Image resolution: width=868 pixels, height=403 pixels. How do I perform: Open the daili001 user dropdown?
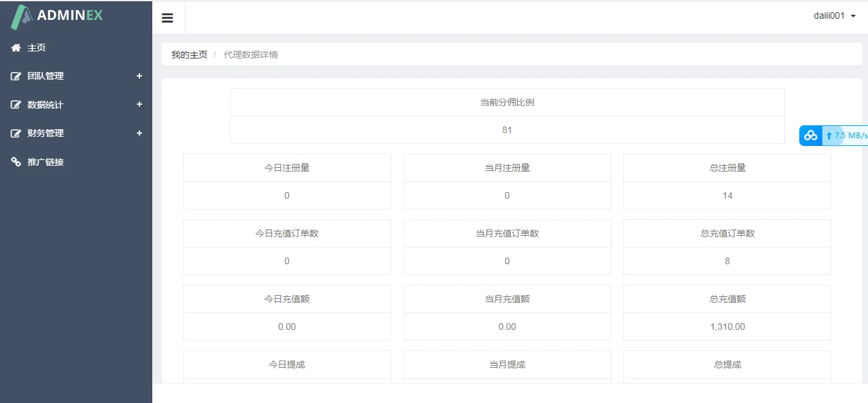point(835,16)
